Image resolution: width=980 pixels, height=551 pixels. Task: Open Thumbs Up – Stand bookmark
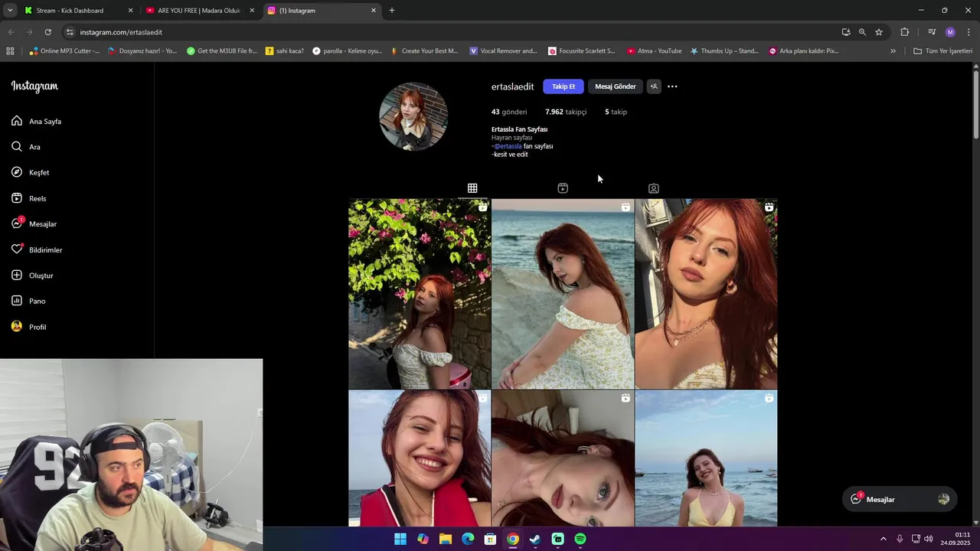(x=724, y=51)
